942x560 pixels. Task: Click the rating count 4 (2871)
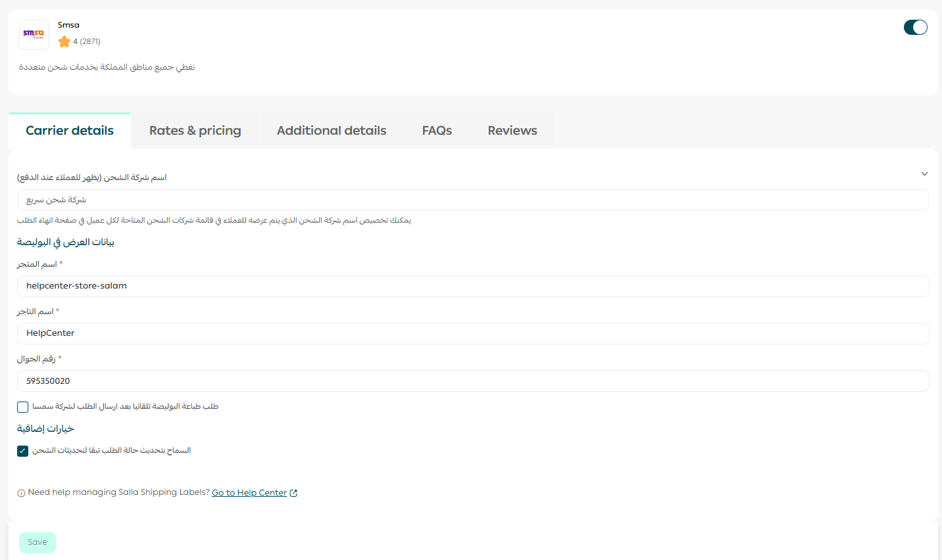coord(87,41)
